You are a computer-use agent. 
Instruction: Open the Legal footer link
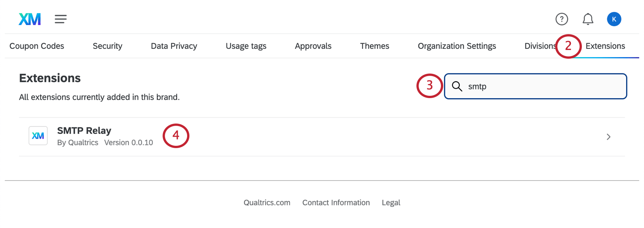coord(391,203)
